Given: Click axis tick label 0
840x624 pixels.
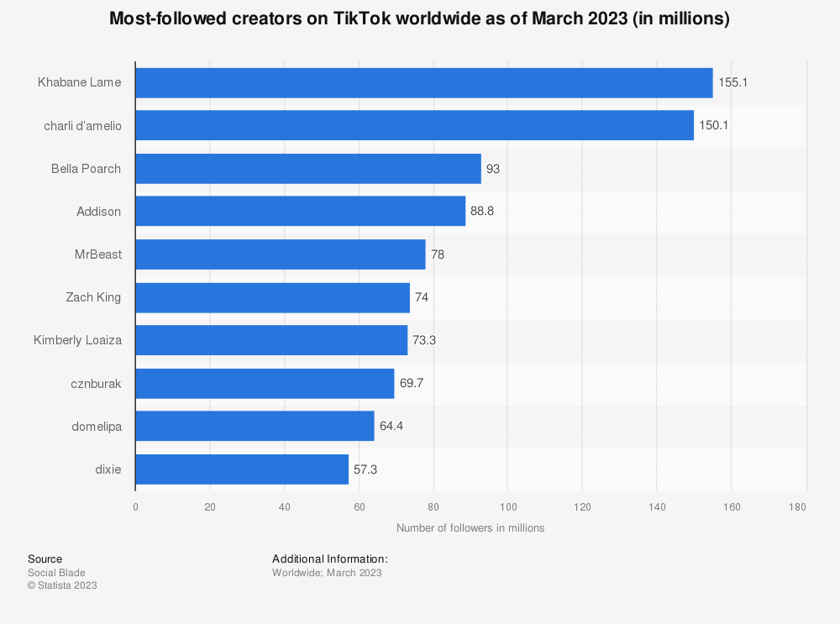Looking at the screenshot, I should (135, 507).
